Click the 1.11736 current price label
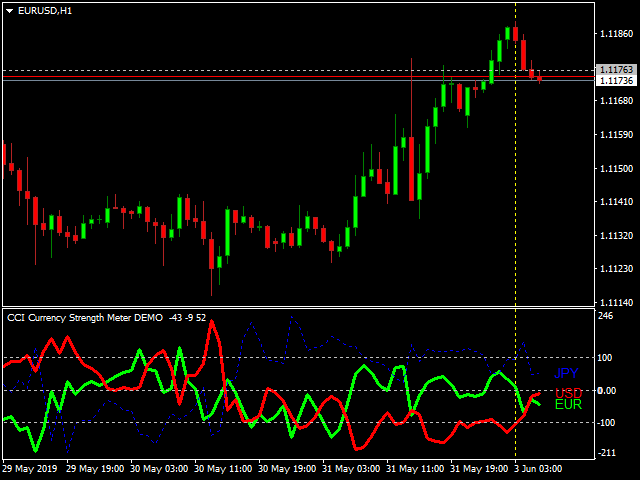The height and width of the screenshot is (480, 640). pyautogui.click(x=616, y=80)
